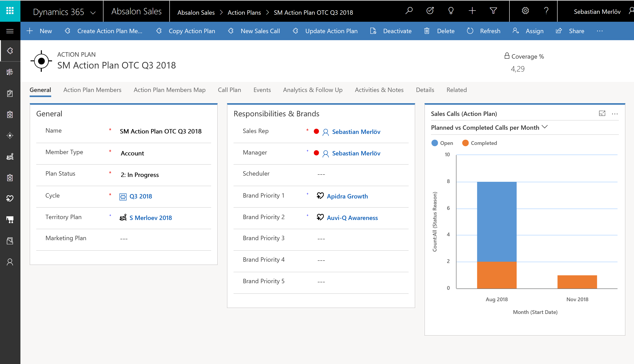
Task: Open Q3 2018 cycle link
Action: [x=141, y=196]
